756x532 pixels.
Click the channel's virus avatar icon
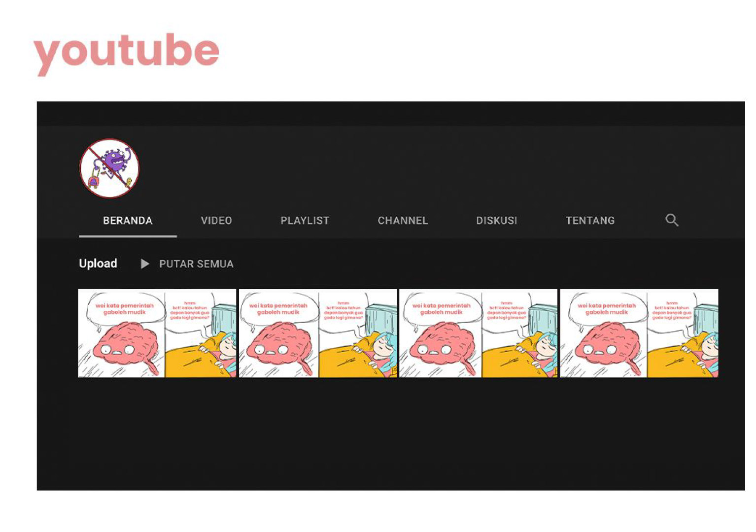coord(109,168)
